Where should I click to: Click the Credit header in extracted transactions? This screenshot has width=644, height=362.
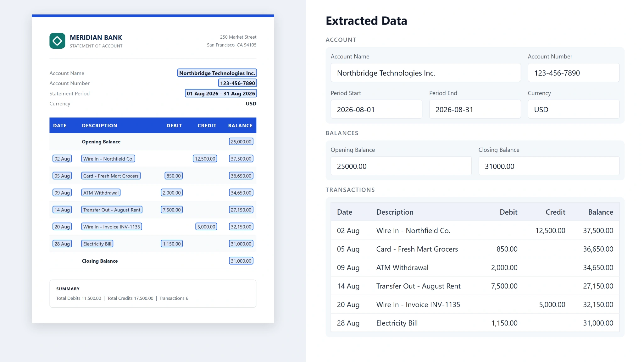pyautogui.click(x=555, y=212)
